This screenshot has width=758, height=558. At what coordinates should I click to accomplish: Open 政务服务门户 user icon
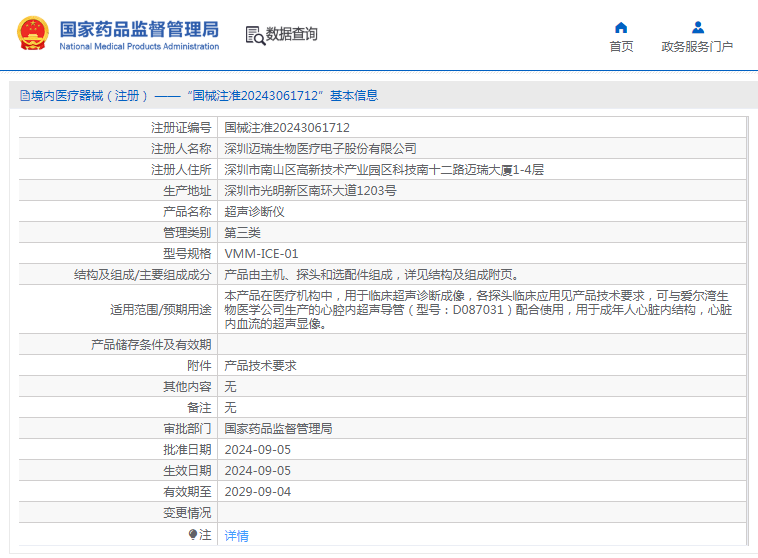tap(698, 28)
